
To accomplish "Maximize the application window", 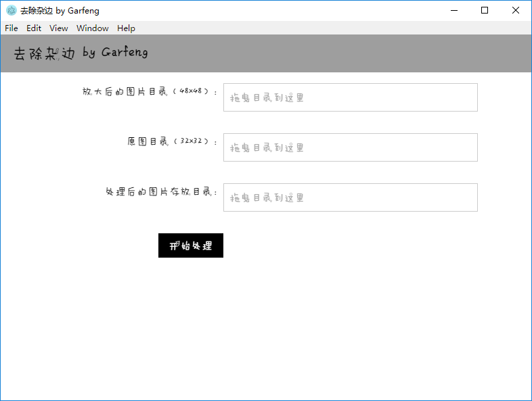I will click(485, 11).
